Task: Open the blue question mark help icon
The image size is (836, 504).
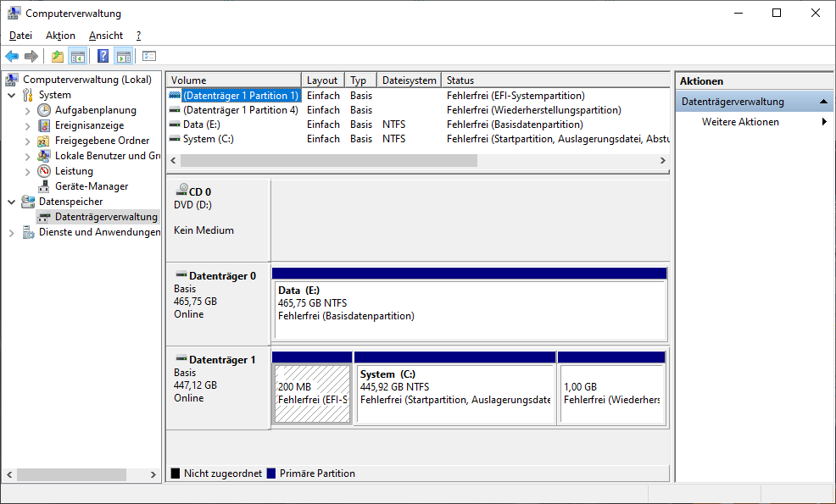Action: point(103,56)
